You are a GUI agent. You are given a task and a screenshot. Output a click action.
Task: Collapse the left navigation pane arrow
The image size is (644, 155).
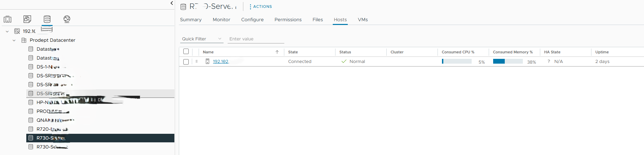tap(172, 3)
